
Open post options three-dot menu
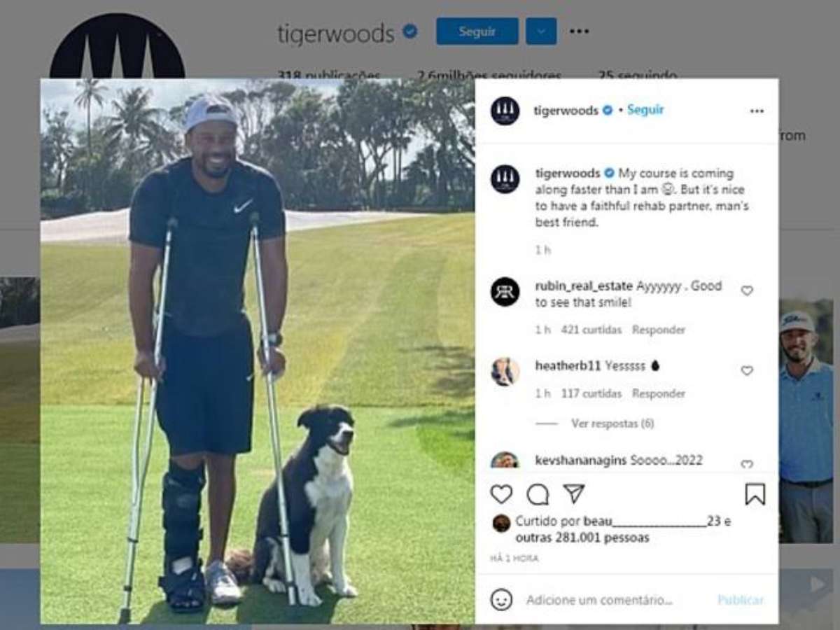pyautogui.click(x=757, y=111)
